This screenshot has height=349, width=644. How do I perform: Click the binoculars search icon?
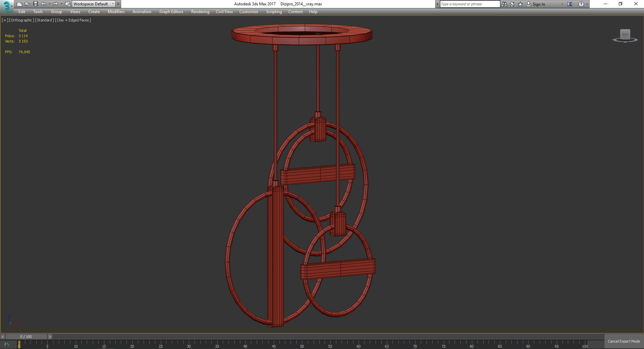click(504, 4)
